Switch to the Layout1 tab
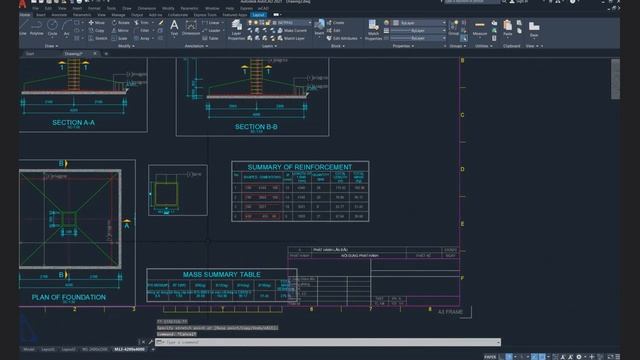This screenshot has width=640, height=360. click(48, 349)
